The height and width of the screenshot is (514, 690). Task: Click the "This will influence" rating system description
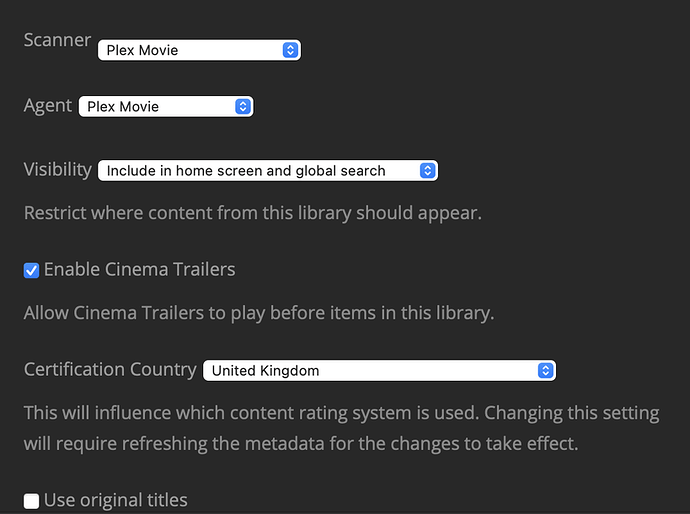click(341, 413)
